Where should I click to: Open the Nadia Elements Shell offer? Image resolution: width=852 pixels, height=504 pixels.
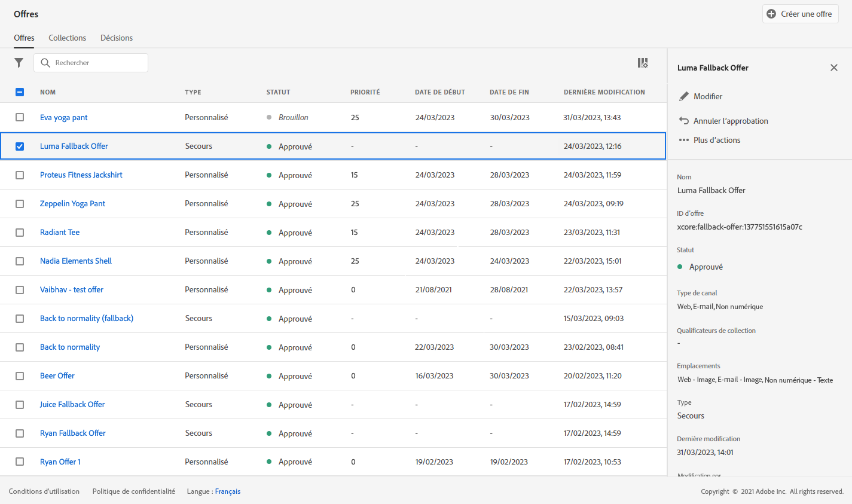pos(76,261)
